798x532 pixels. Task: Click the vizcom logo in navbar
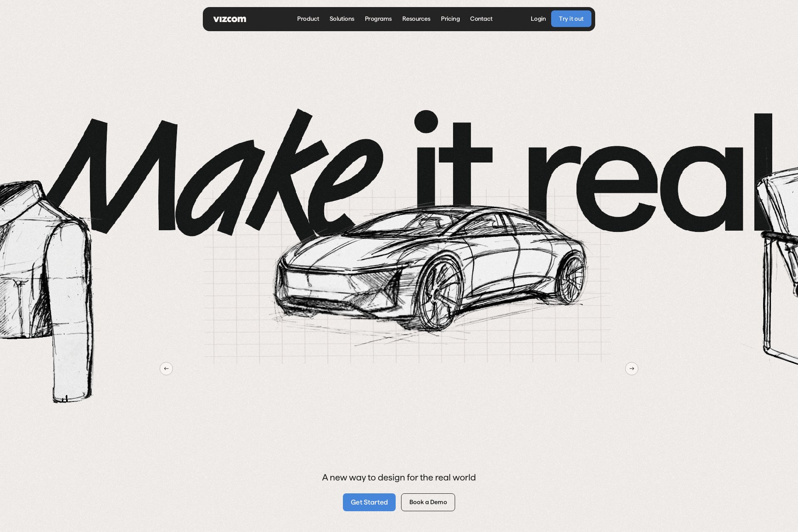229,19
